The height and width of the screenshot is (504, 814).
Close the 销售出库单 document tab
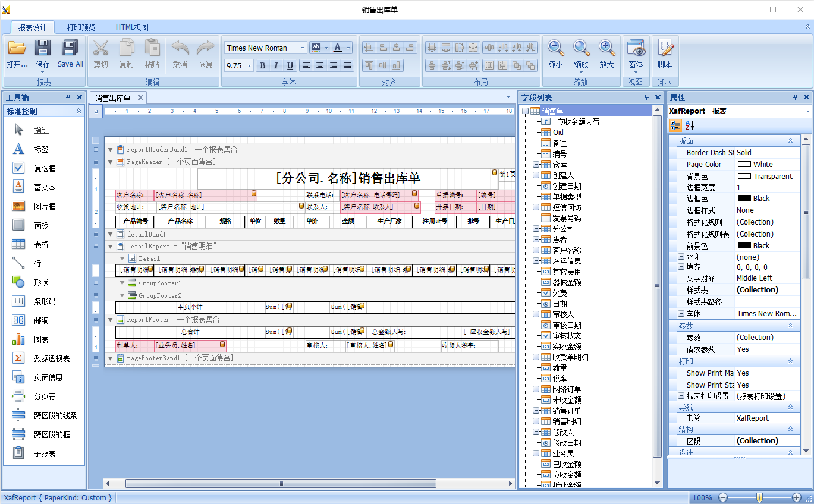[x=140, y=97]
